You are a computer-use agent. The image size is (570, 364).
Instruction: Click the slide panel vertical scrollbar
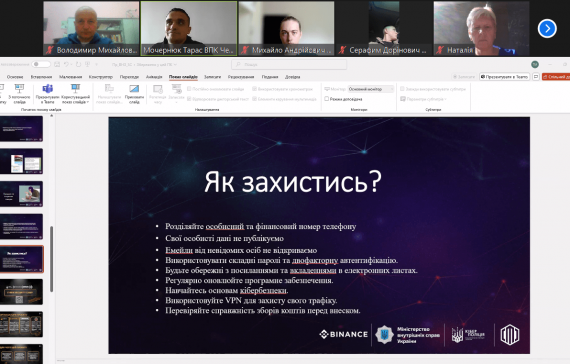click(52, 259)
